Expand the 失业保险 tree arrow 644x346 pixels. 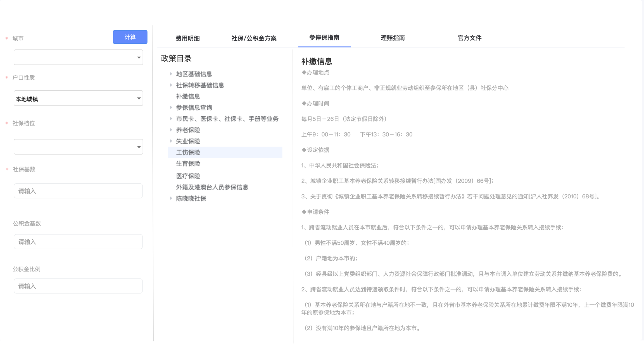(171, 141)
